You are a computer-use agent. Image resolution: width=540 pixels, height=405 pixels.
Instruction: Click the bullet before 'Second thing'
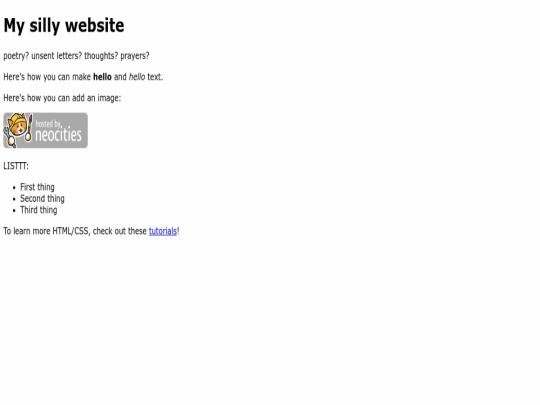tap(14, 199)
